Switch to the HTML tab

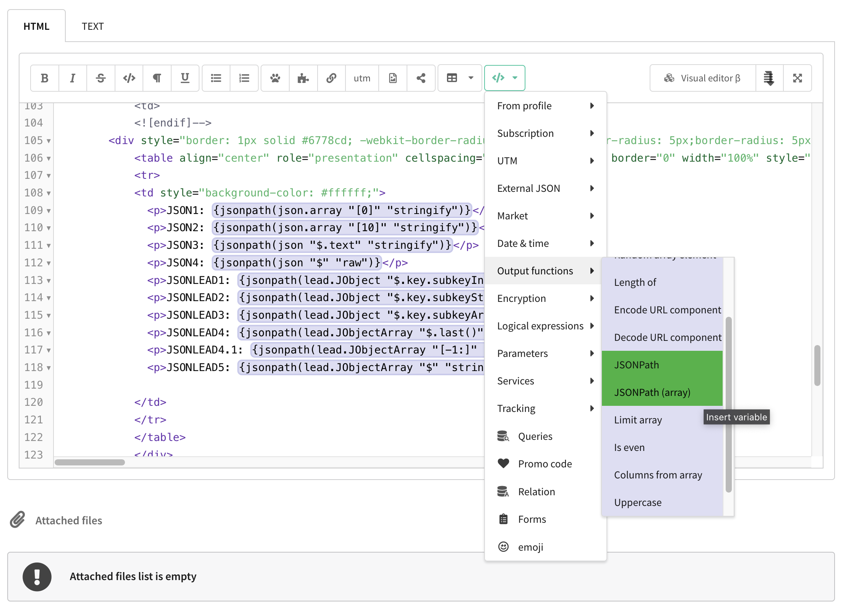(37, 26)
